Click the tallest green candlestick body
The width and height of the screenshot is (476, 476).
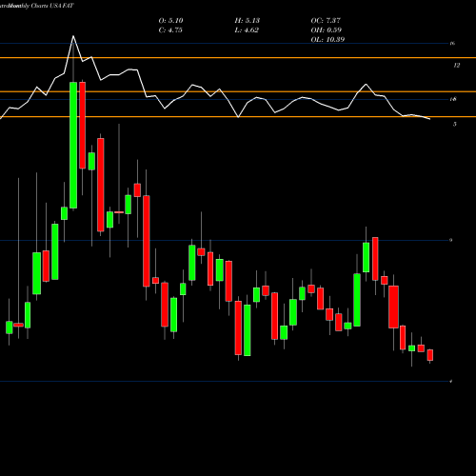[73, 145]
